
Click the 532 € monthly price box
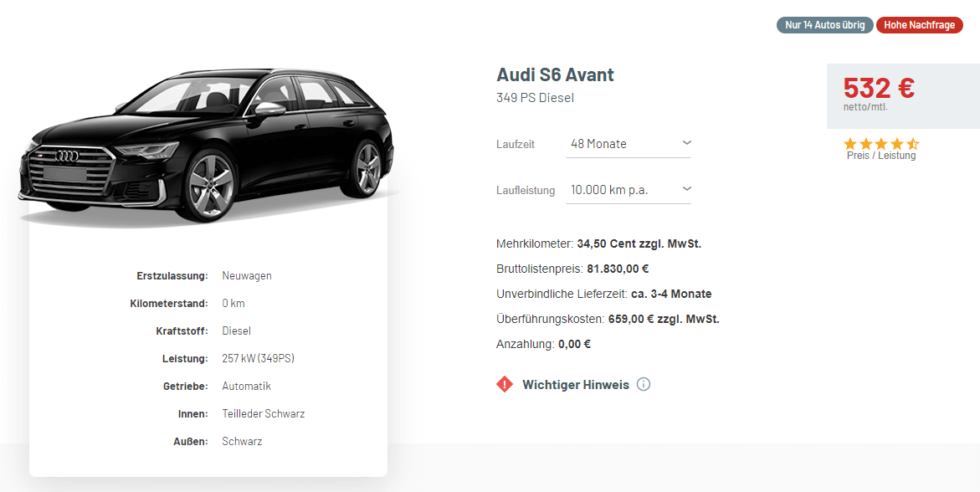tap(903, 95)
